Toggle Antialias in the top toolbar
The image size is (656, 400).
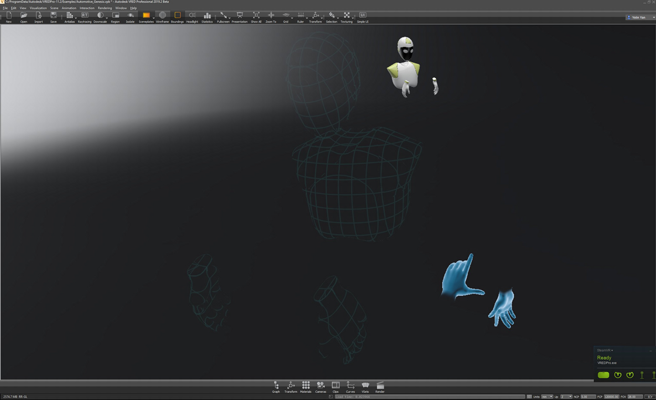click(69, 17)
